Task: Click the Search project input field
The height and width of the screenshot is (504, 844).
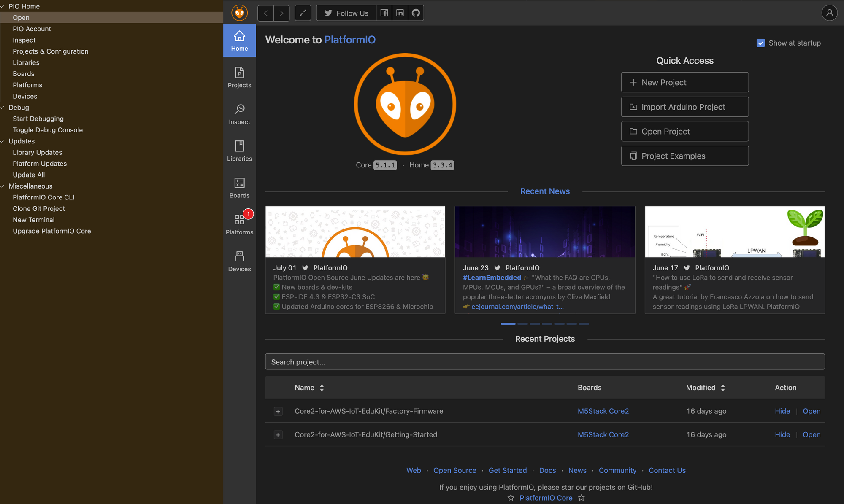Action: (545, 362)
